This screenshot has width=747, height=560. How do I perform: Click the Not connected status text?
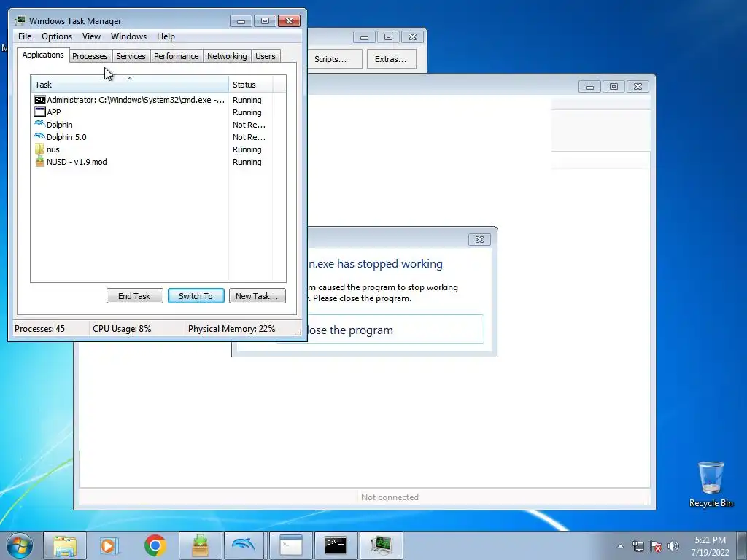pos(390,497)
